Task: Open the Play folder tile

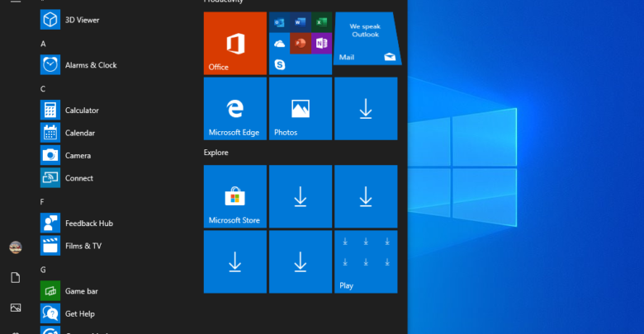Action: (366, 261)
